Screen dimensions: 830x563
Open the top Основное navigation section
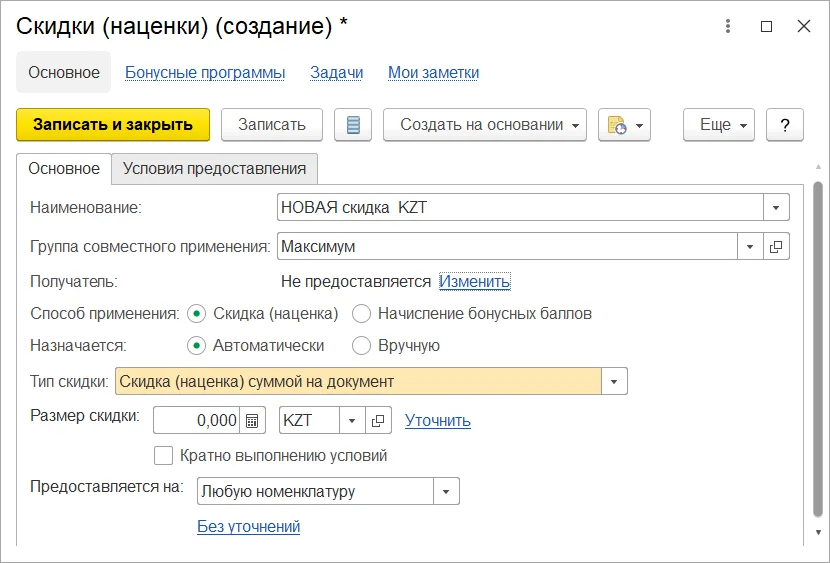(64, 72)
